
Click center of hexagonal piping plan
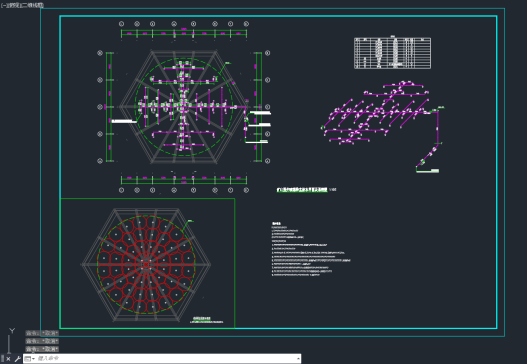click(183, 107)
